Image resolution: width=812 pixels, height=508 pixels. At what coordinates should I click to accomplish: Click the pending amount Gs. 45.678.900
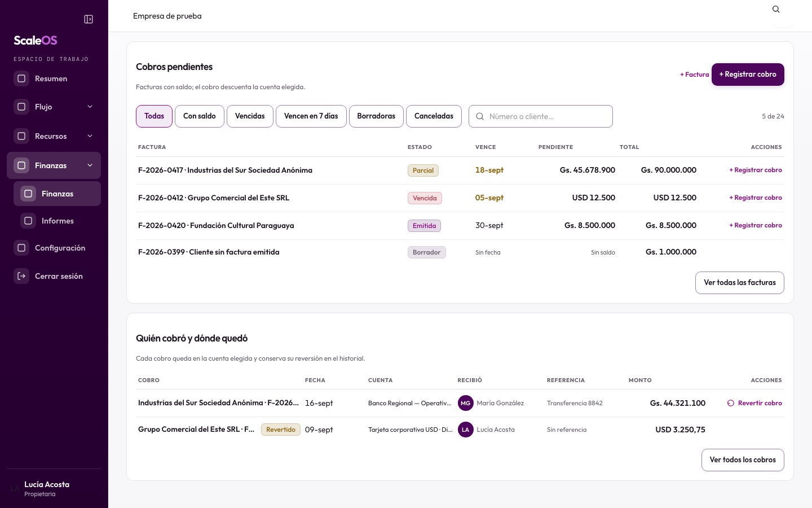pos(587,170)
